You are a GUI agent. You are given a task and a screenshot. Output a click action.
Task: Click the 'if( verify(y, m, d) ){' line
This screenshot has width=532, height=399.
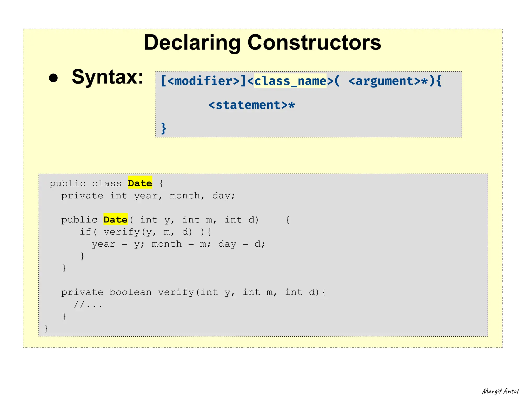145,232
